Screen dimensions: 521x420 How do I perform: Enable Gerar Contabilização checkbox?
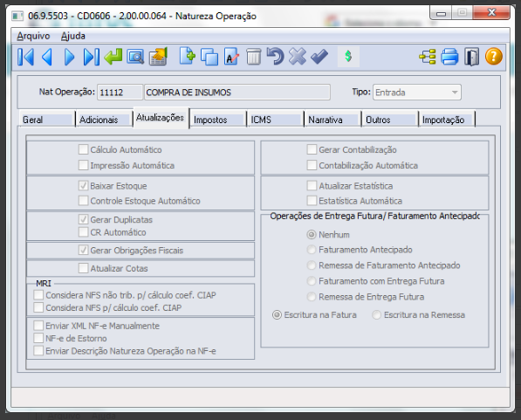click(312, 149)
